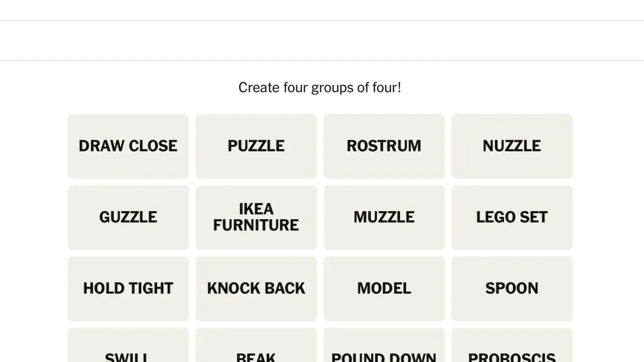Screen dimensions: 644x362
Task: Click the HOLD TIGHT tile
Action: click(128, 289)
